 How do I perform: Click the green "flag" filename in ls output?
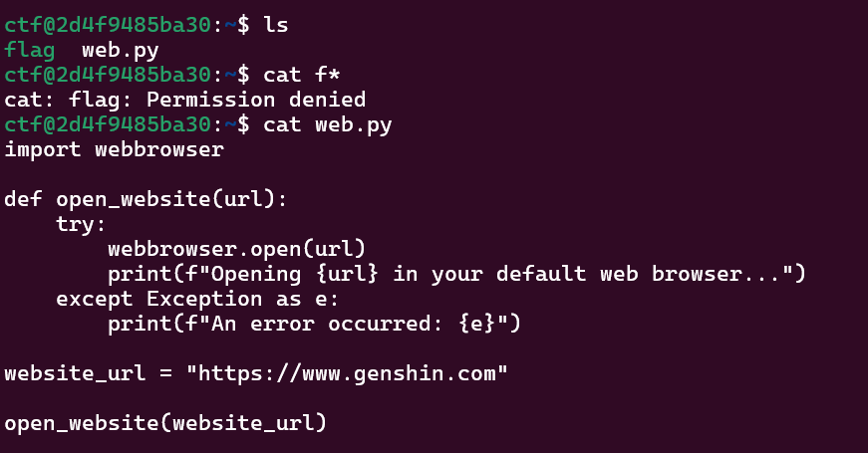coord(30,50)
